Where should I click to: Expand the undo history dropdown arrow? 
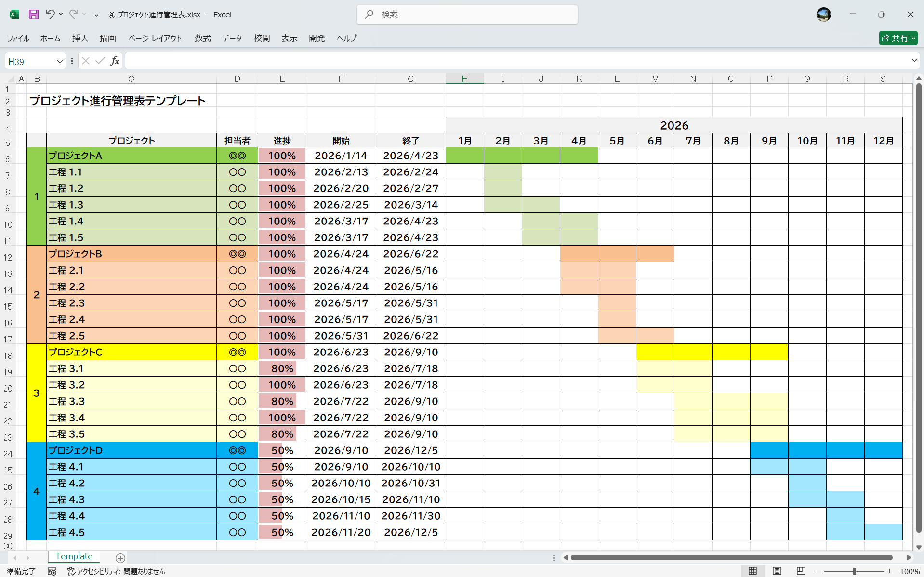[x=61, y=14]
